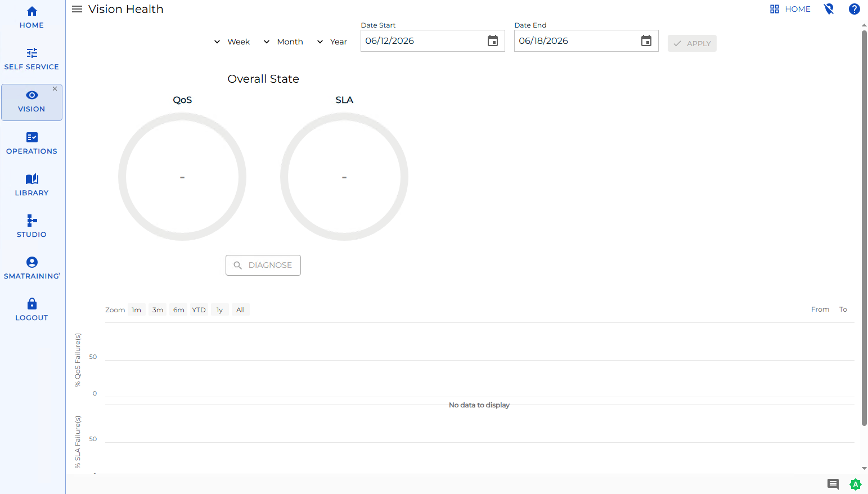The height and width of the screenshot is (494, 868).
Task: Click the 'Vision Health' page title
Action: 126,9
